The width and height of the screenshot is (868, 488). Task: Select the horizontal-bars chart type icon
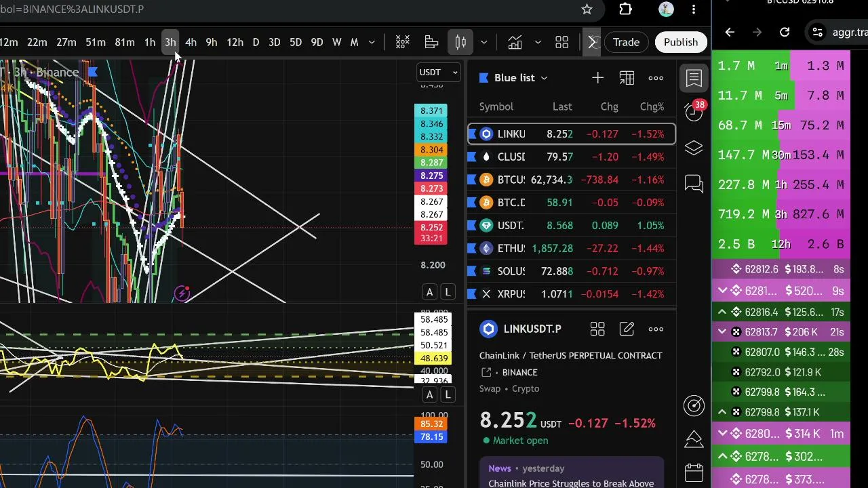tap(431, 43)
